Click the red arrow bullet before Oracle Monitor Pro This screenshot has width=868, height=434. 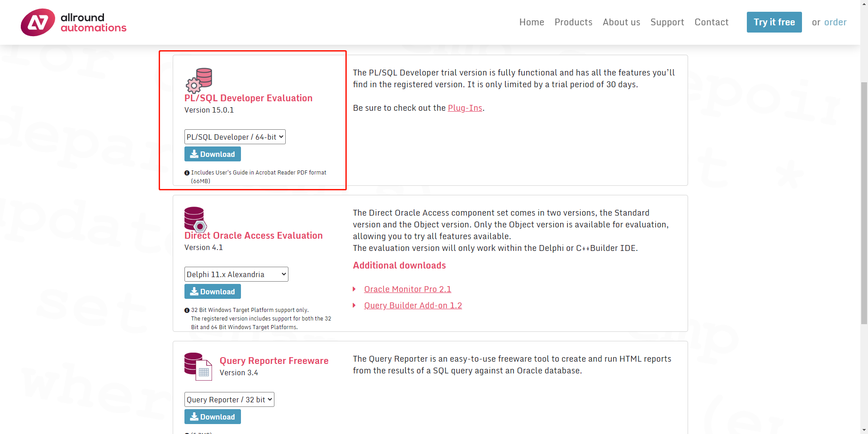tap(354, 289)
